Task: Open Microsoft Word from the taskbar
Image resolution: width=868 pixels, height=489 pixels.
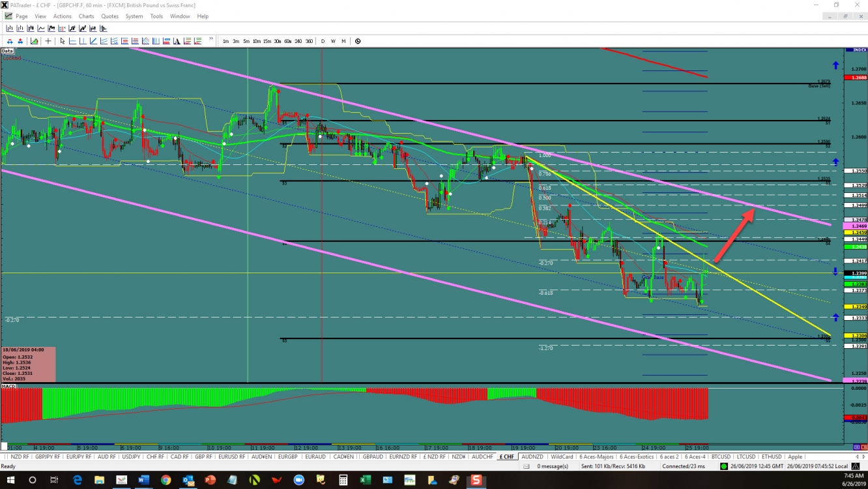Action: coord(144,480)
